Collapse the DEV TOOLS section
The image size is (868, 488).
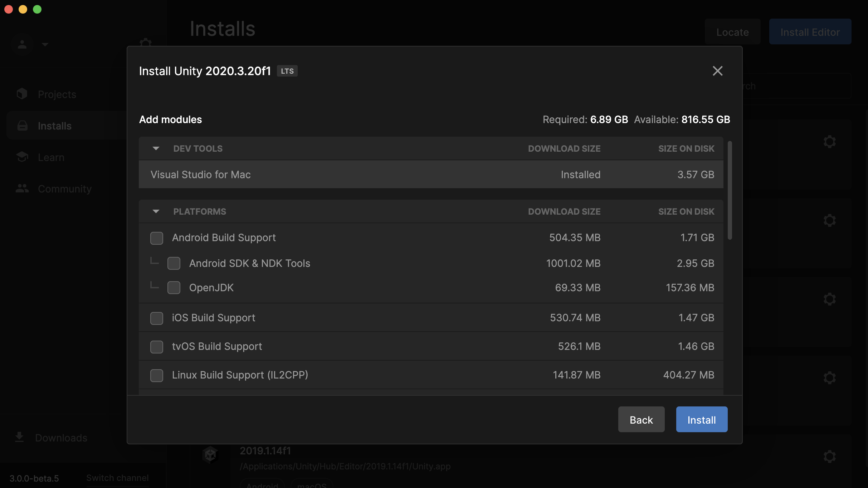(156, 148)
